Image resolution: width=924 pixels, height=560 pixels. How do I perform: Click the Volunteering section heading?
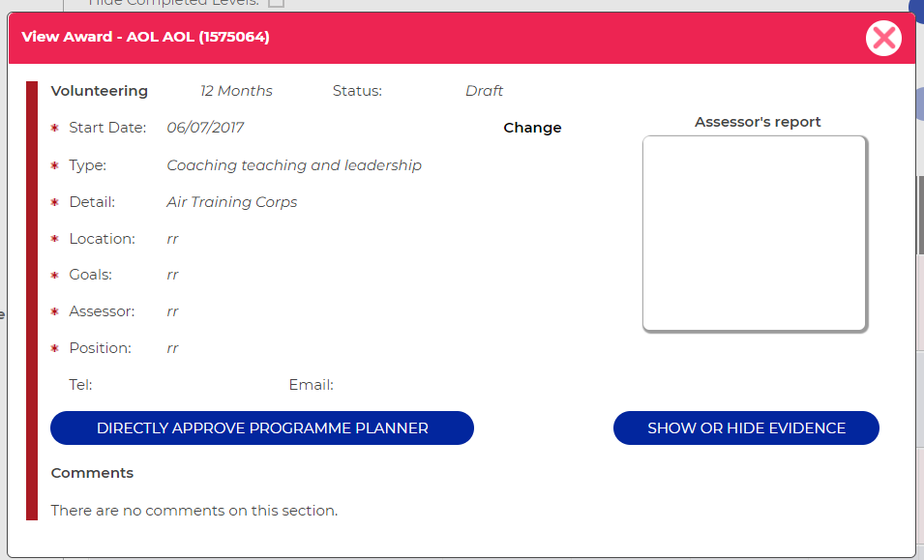[x=100, y=91]
